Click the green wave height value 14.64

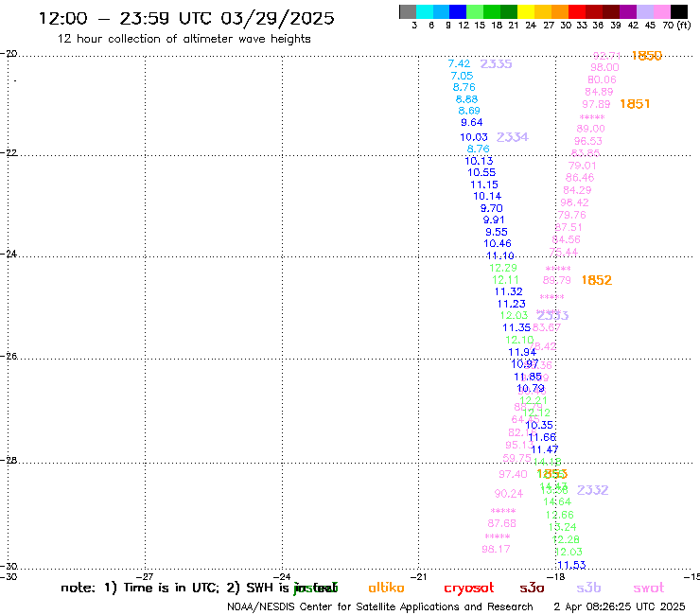(x=557, y=502)
